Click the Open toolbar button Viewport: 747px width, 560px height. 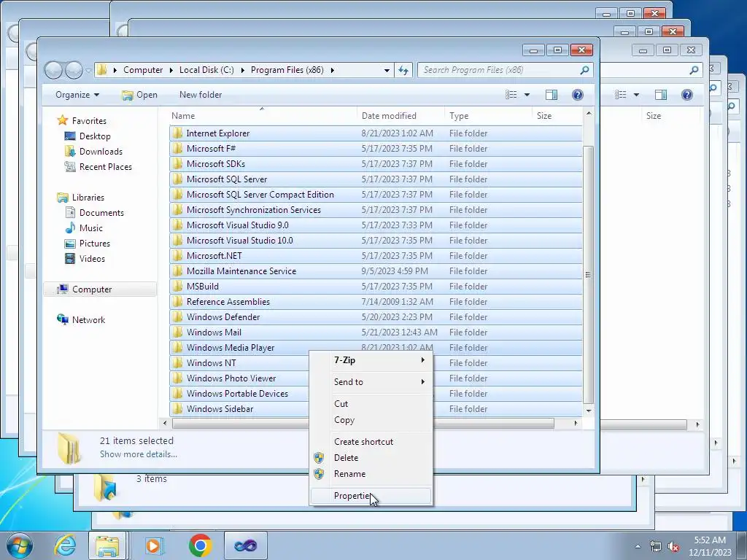pos(139,95)
